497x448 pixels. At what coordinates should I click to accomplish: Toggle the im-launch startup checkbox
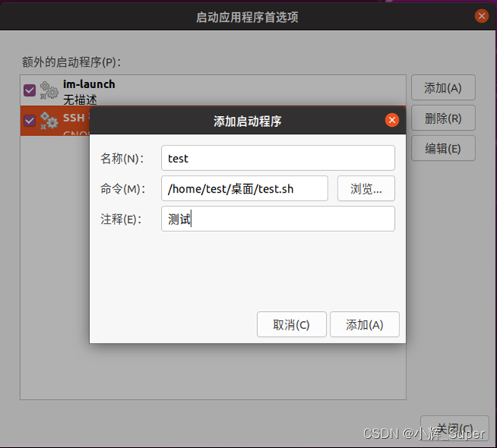pyautogui.click(x=29, y=91)
